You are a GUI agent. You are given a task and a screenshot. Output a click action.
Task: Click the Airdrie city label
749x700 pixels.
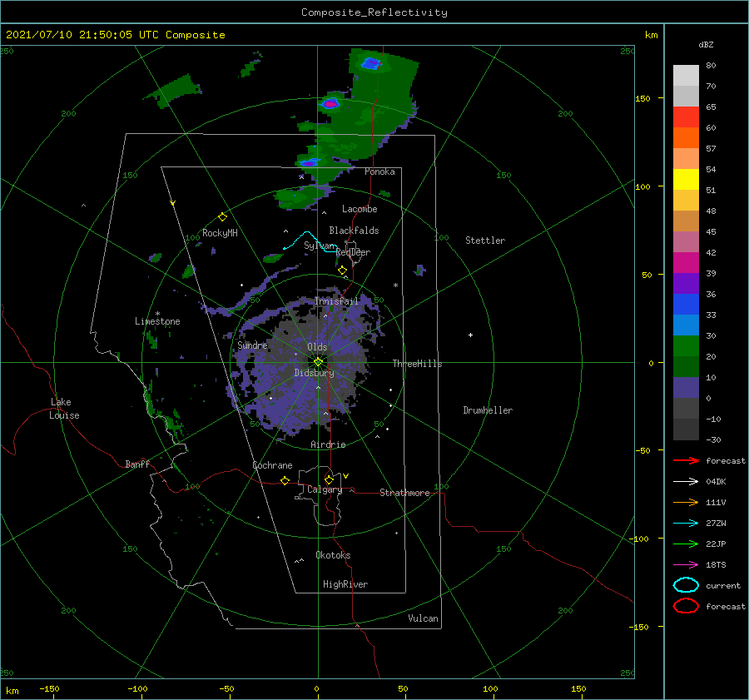[328, 444]
